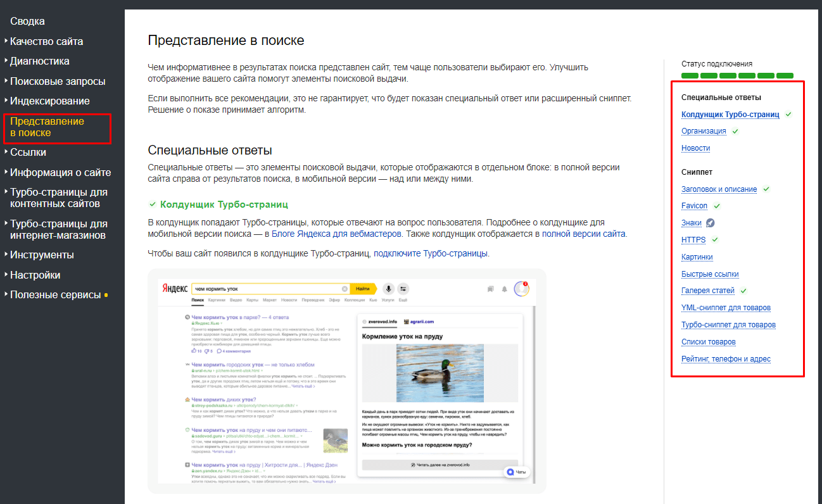The width and height of the screenshot is (822, 504).
Task: Click green checkmark beside Организация link
Action: point(735,131)
